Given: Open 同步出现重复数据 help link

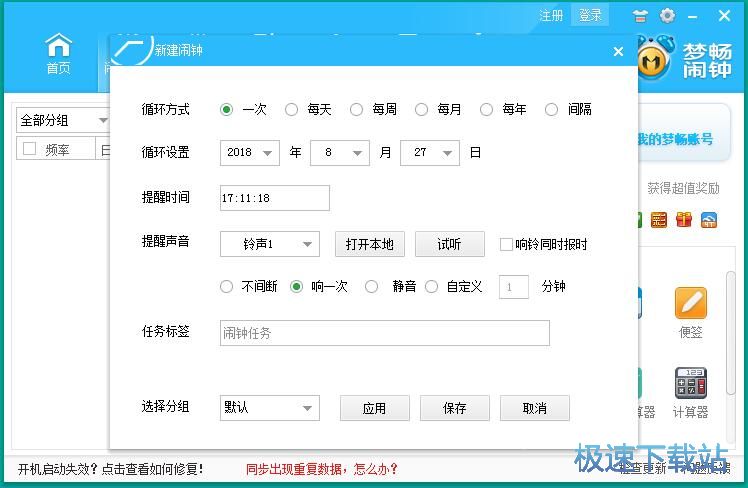Looking at the screenshot, I should 322,469.
